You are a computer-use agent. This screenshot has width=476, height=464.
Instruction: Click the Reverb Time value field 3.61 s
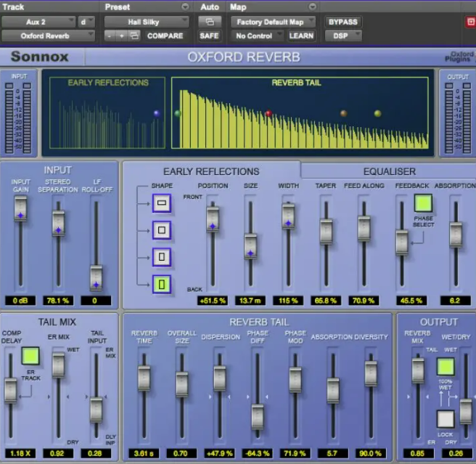144,453
